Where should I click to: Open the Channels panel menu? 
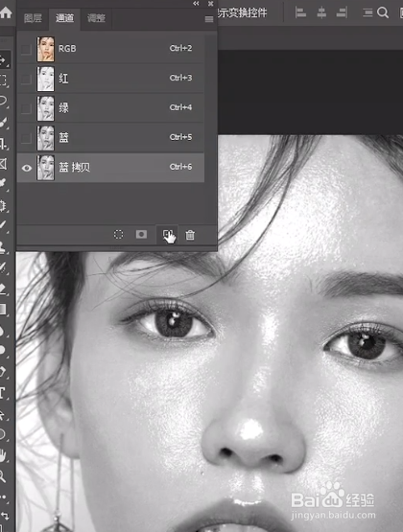[x=209, y=19]
